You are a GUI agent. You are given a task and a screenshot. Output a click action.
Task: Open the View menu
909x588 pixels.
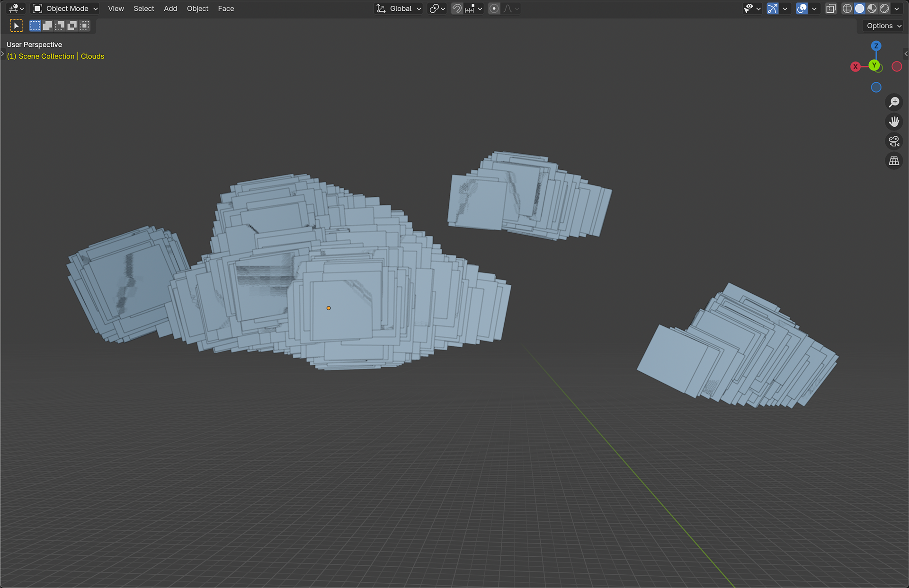coord(116,9)
